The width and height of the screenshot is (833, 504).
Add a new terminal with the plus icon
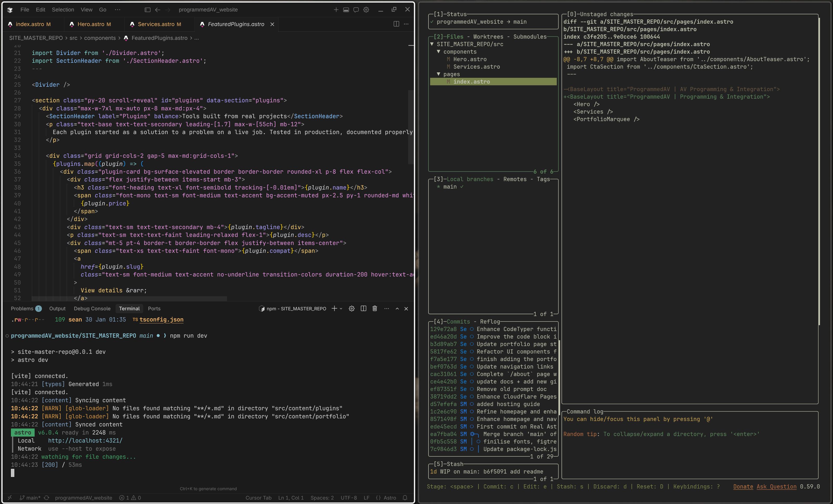click(x=334, y=308)
